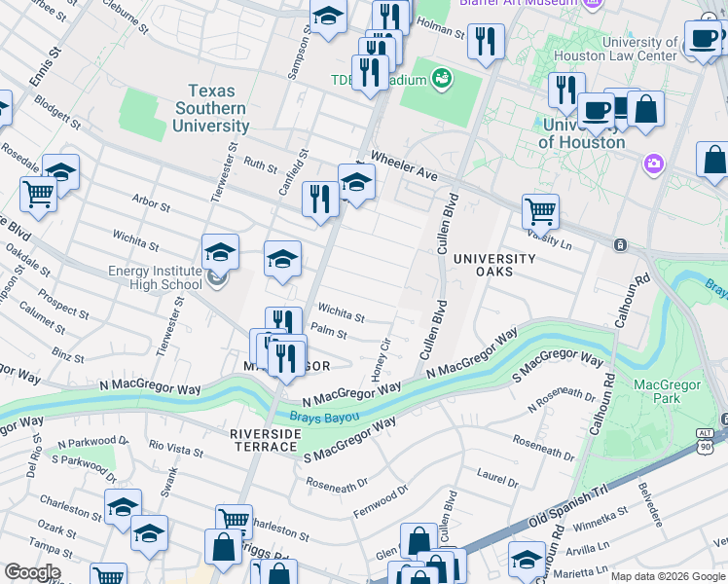Click the restaurant marker beside Canfield St

tap(320, 201)
